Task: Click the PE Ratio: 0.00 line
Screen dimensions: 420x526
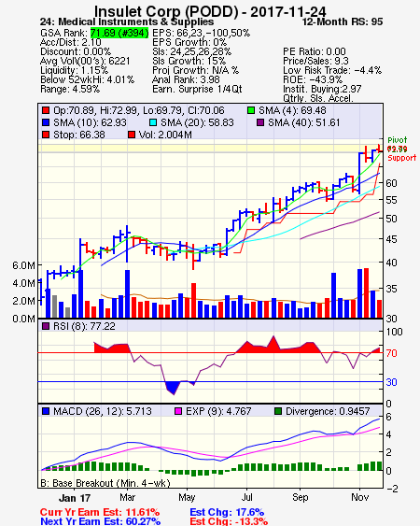Action: click(x=315, y=51)
